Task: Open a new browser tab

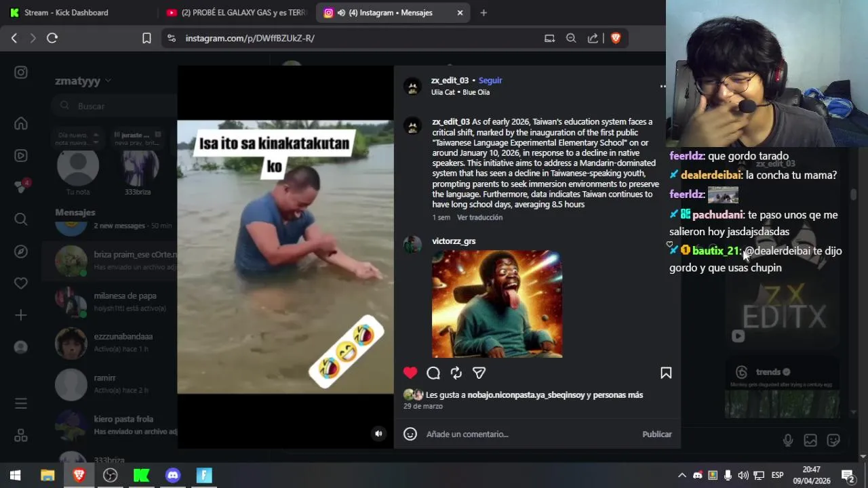Action: click(x=484, y=12)
